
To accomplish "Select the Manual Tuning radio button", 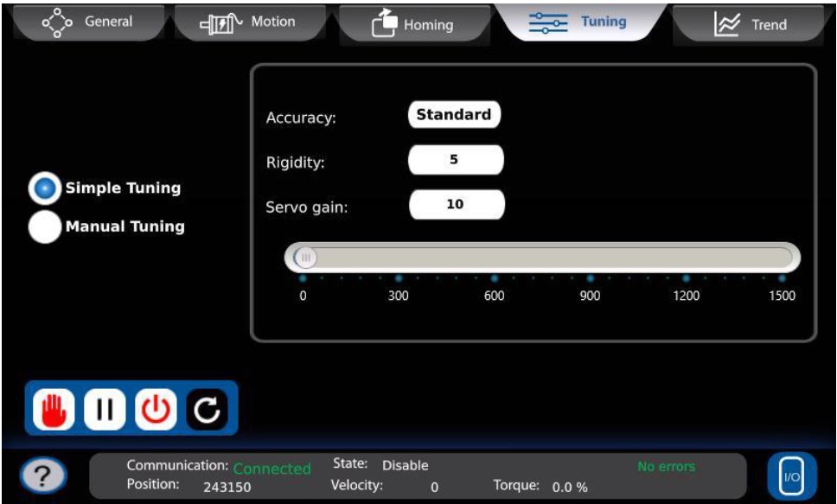I will (44, 226).
